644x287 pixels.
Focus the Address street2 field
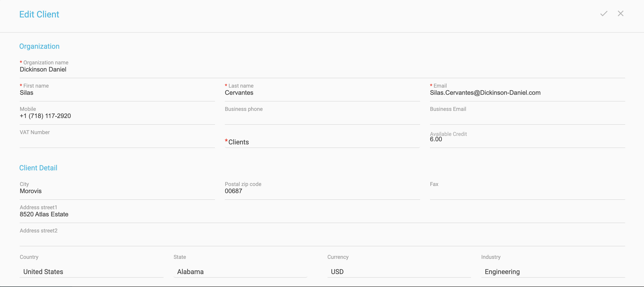point(322,238)
